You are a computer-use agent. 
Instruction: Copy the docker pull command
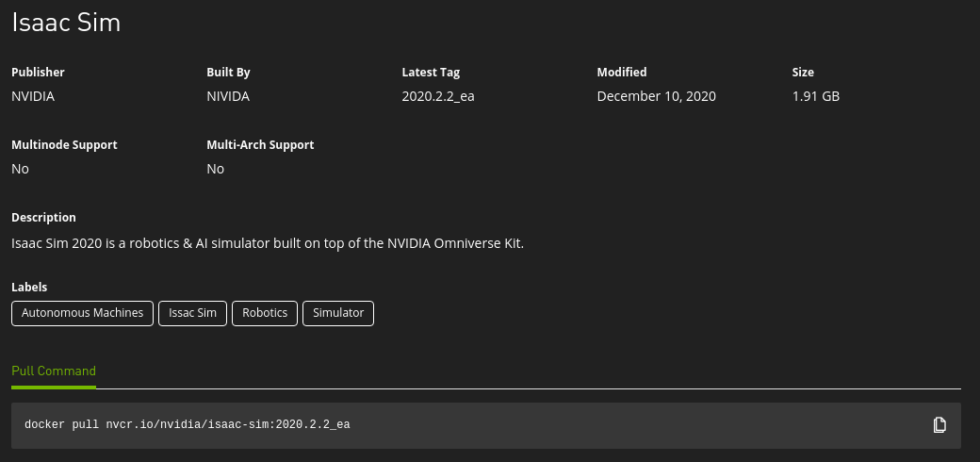(x=939, y=425)
